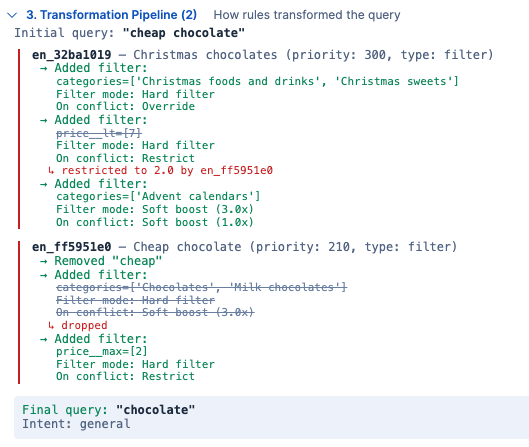Click the Final query "chocolate" line
Viewport: 529px width, 447px height.
pyautogui.click(x=108, y=410)
